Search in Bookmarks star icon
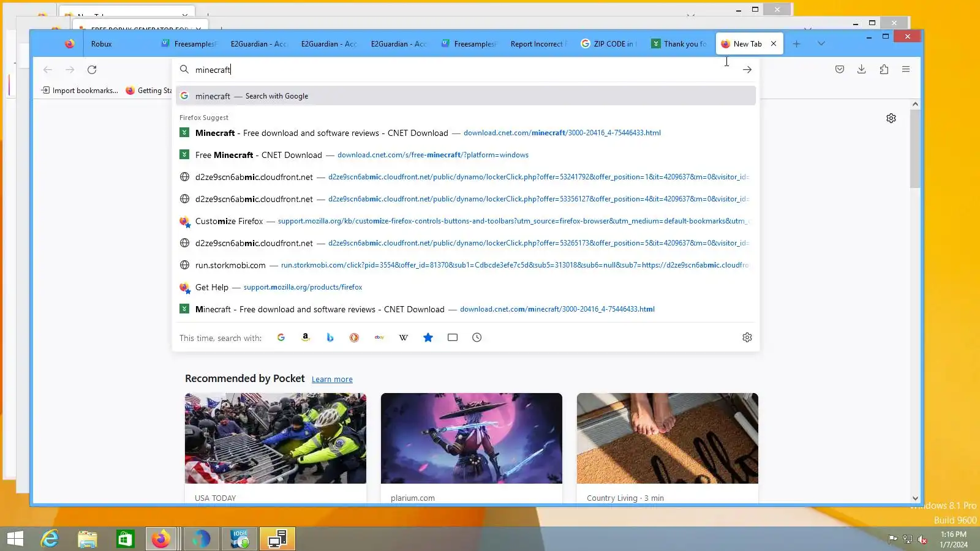 coord(428,337)
